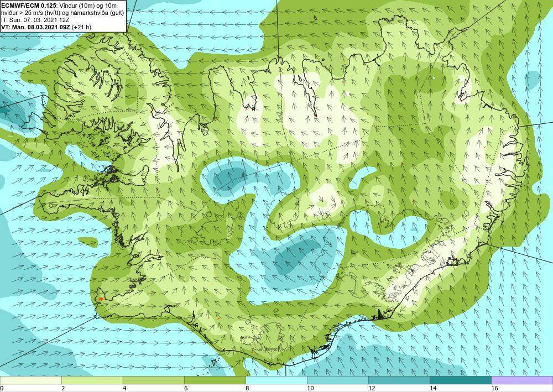This screenshot has height=392, width=553.
Task: Click the 'hviður > 25 m/s (hvítt)' line
Action: [x=31, y=13]
